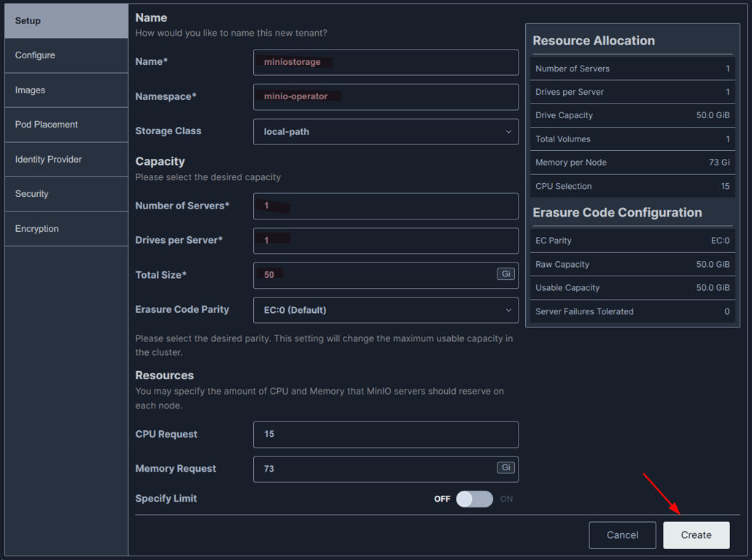Select the Total Volumes row
Image resolution: width=752 pixels, height=560 pixels.
click(x=632, y=139)
